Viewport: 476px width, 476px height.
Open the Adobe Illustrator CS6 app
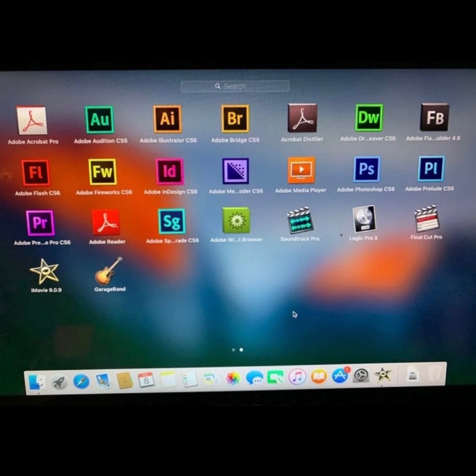[x=167, y=119]
